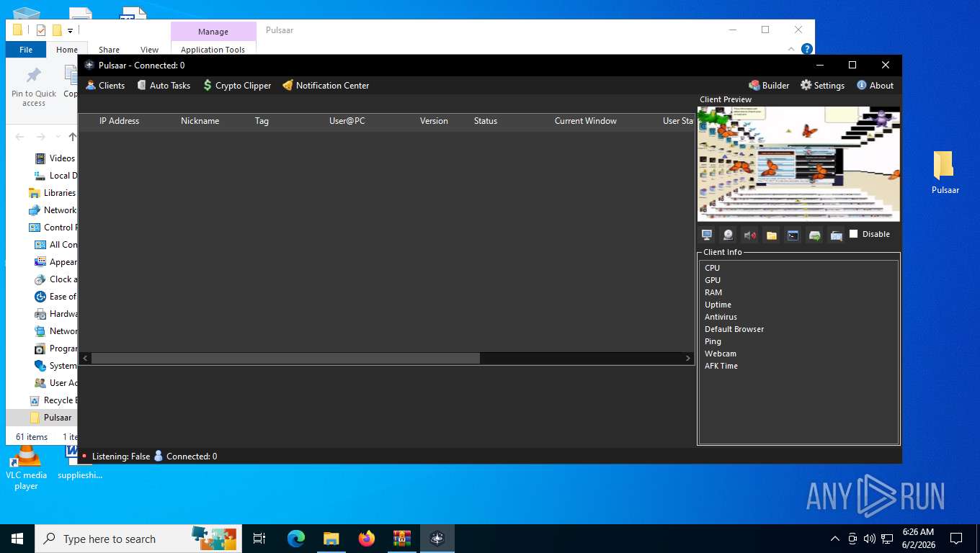Open the Crypto Clipper menu
Screen dimensions: 980x553
[237, 85]
